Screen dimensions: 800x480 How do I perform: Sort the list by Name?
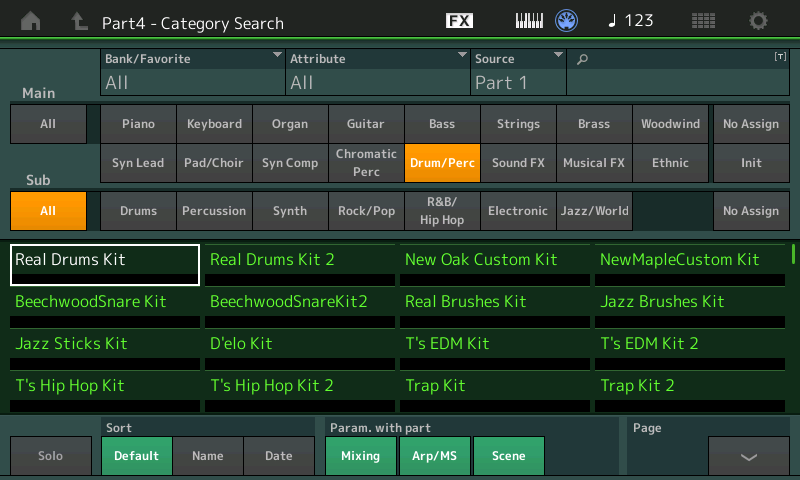[x=208, y=456]
